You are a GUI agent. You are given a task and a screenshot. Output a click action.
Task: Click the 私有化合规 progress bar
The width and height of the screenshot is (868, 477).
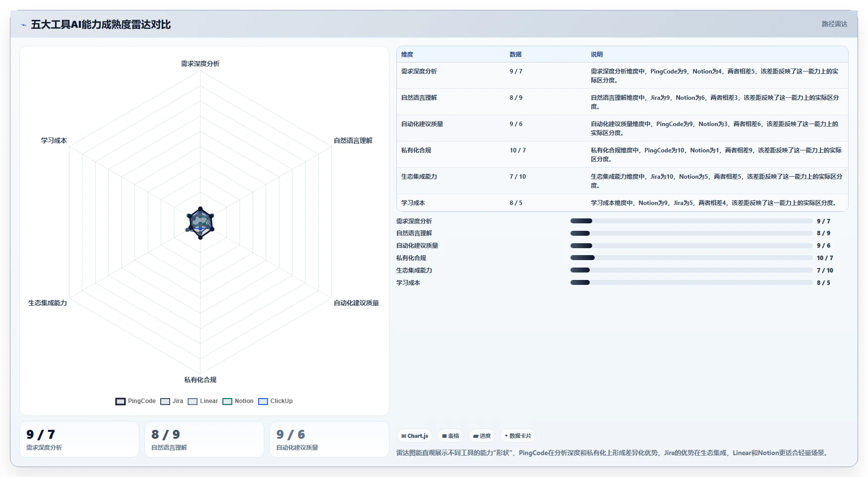click(x=691, y=258)
